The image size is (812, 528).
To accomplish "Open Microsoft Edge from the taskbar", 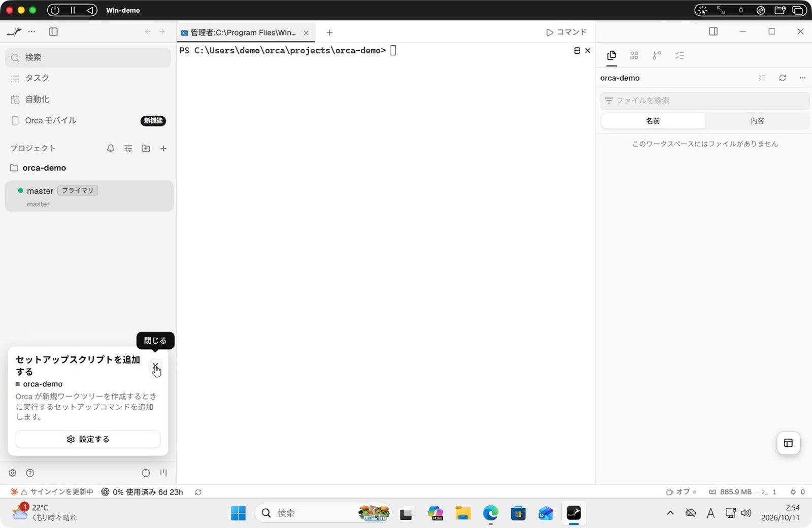I will coord(490,513).
